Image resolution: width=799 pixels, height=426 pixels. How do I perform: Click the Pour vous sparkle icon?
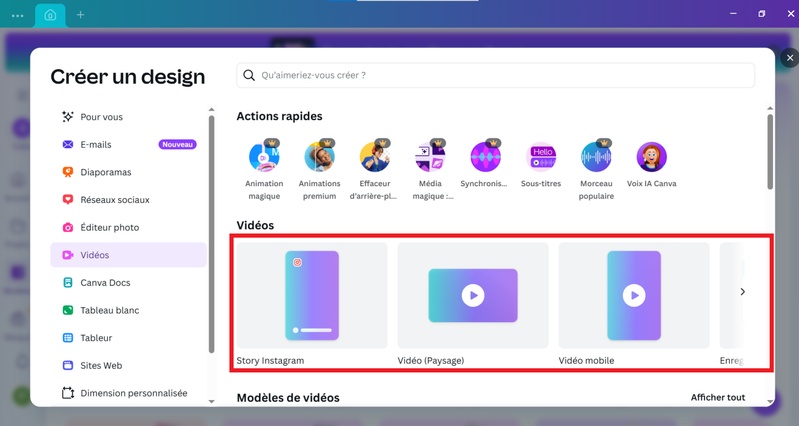pos(67,117)
